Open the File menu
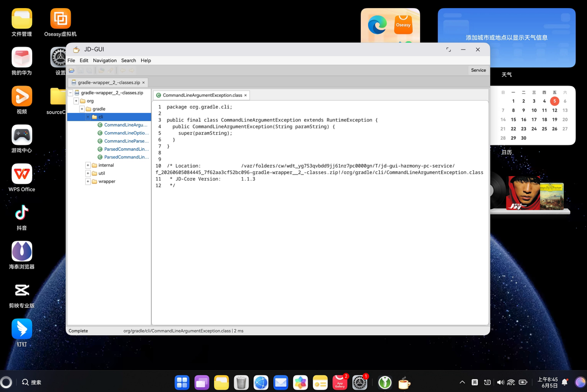This screenshot has width=587, height=392. 71,60
